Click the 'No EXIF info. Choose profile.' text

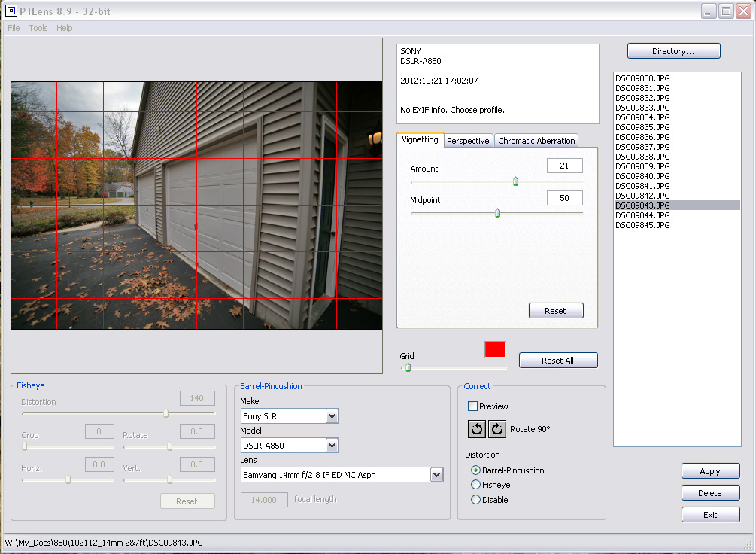pos(452,110)
